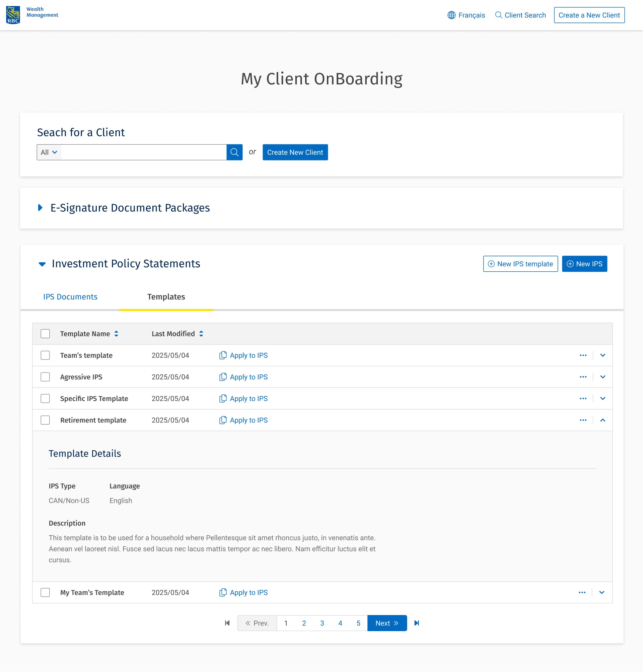This screenshot has width=643, height=672.
Task: Click the New IPS template button
Action: pos(520,264)
